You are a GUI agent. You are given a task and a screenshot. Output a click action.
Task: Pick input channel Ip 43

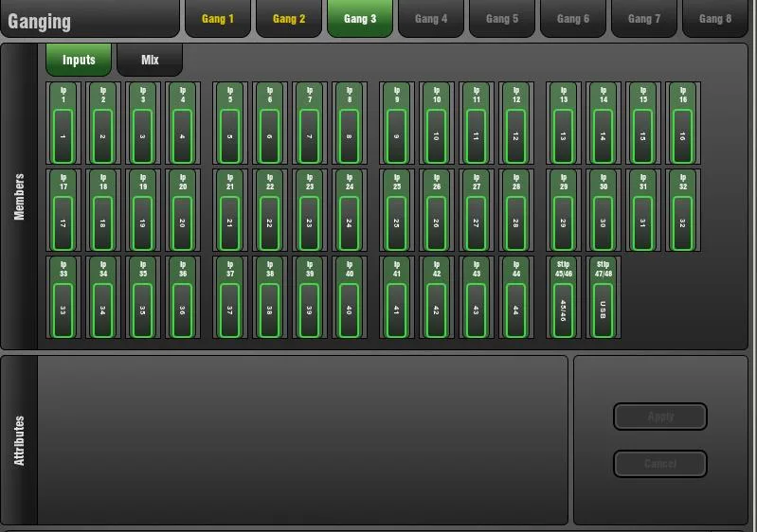point(476,297)
